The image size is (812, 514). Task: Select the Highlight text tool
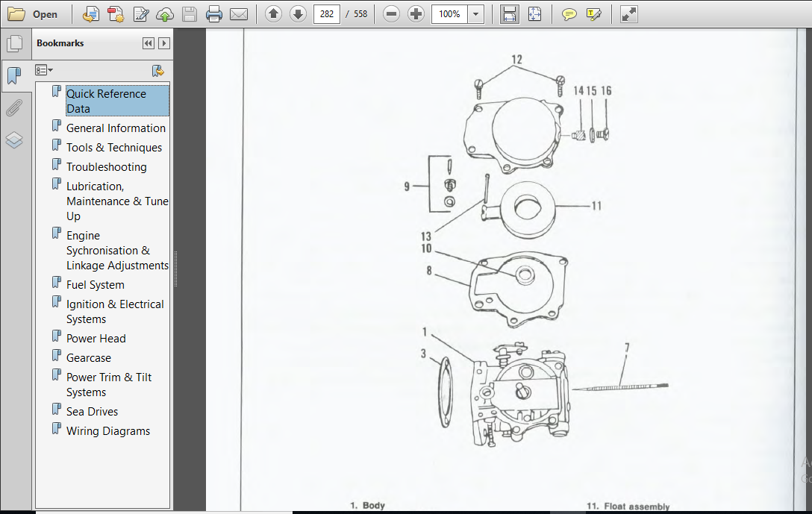point(594,14)
